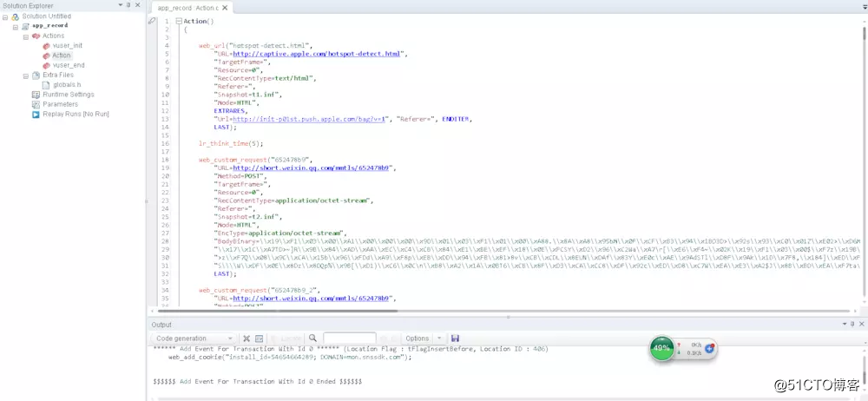This screenshot has height=401, width=868.
Task: Select Replay Runs [No Run] node
Action: click(x=76, y=114)
